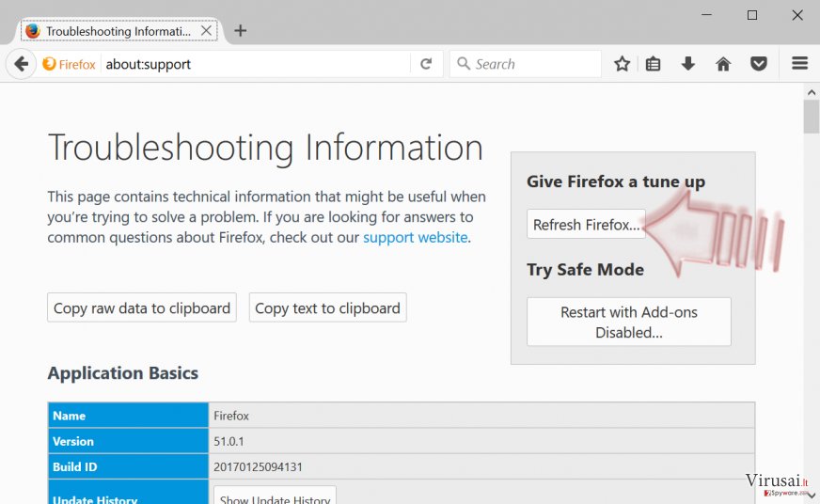Maximize the Firefox window
820x504 pixels.
click(752, 15)
